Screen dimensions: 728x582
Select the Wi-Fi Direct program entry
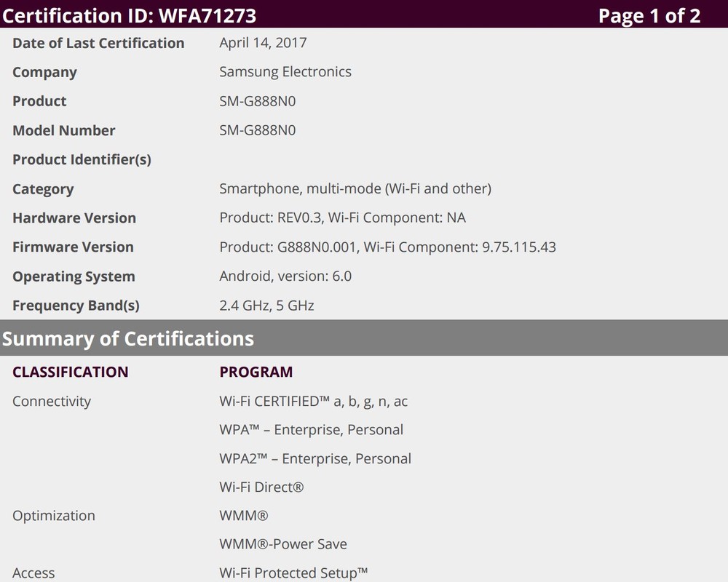pos(261,487)
